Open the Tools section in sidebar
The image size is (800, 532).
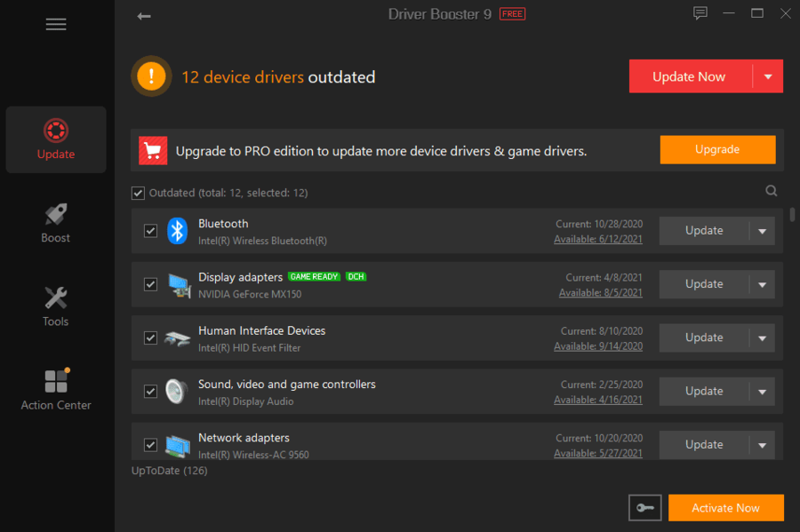tap(56, 306)
